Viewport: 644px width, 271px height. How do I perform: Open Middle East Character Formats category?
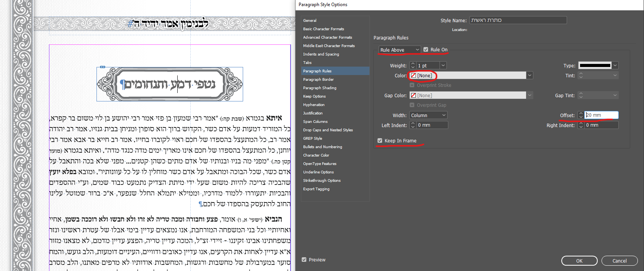(x=329, y=46)
